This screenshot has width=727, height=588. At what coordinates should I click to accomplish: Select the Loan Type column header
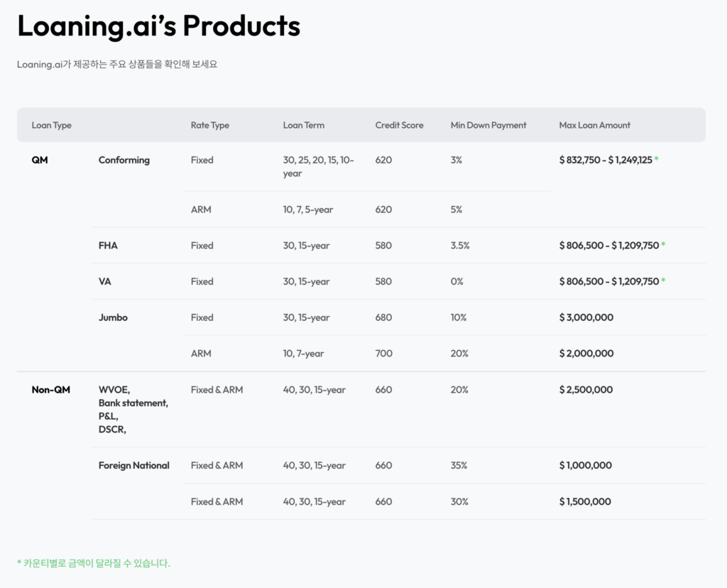pos(52,125)
